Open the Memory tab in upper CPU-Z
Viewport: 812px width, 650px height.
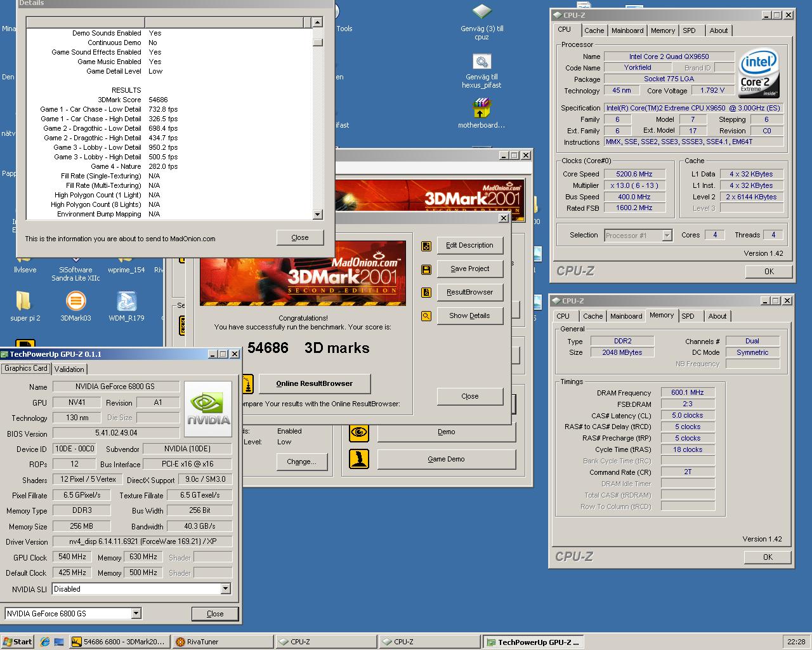click(x=663, y=30)
